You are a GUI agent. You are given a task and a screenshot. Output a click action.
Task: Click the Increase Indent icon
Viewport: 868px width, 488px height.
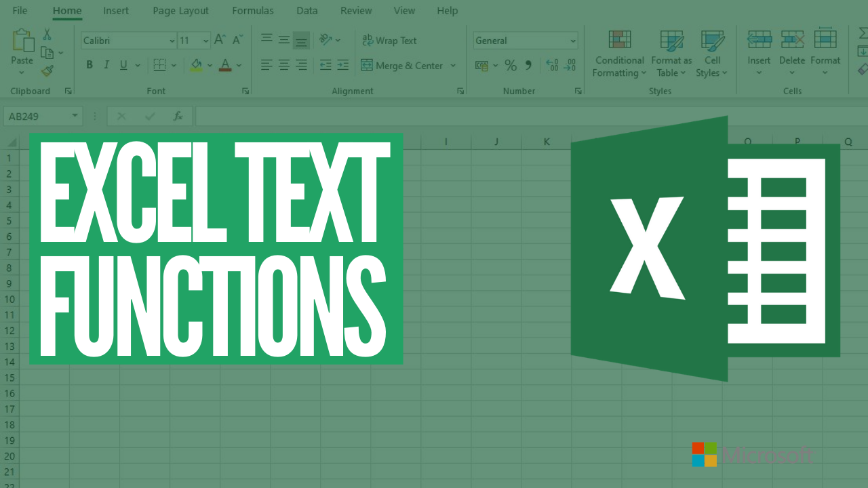(342, 66)
